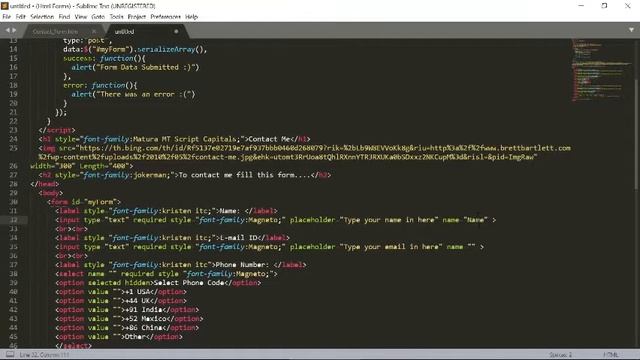640x360 pixels.
Task: Open the Tools menu
Action: point(116,17)
